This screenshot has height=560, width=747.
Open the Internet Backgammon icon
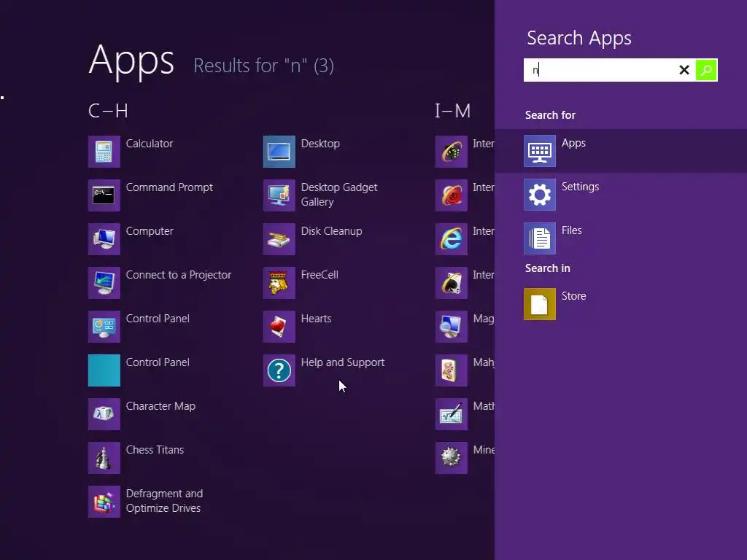(451, 152)
